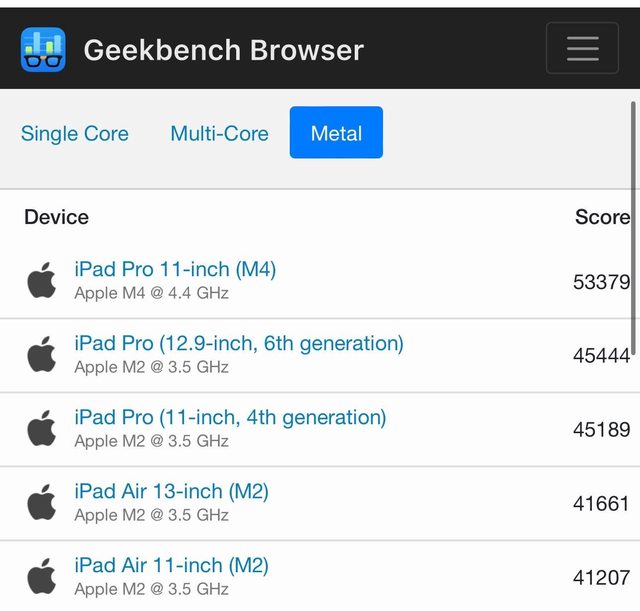Image resolution: width=640 pixels, height=611 pixels.
Task: Click Apple logo beside iPad Pro 11-inch (M4)
Action: tap(42, 281)
